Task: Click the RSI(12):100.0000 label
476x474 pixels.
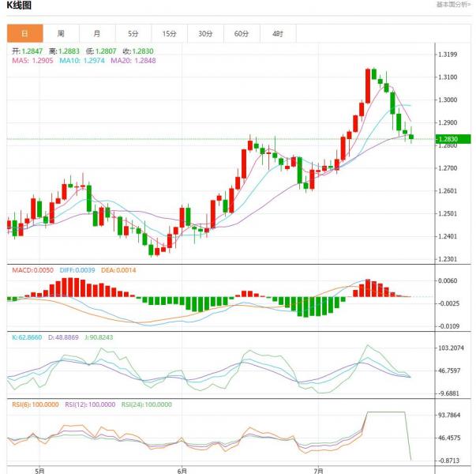Action: (x=90, y=404)
